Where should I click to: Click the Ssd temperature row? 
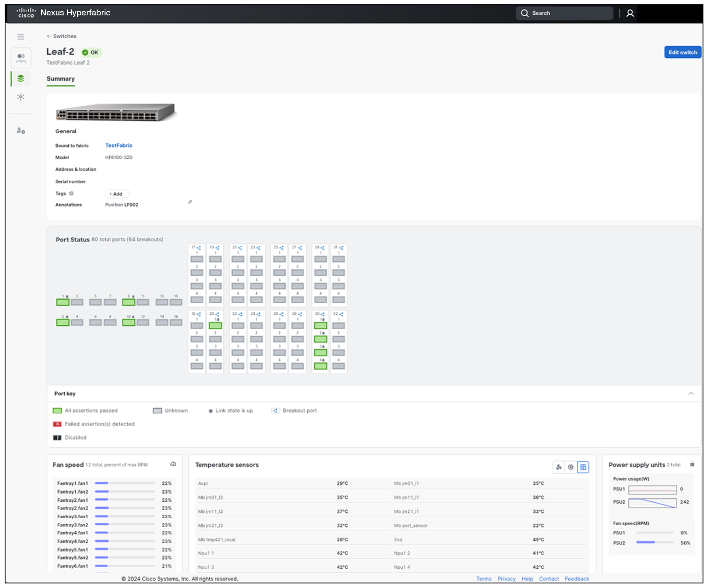490,539
